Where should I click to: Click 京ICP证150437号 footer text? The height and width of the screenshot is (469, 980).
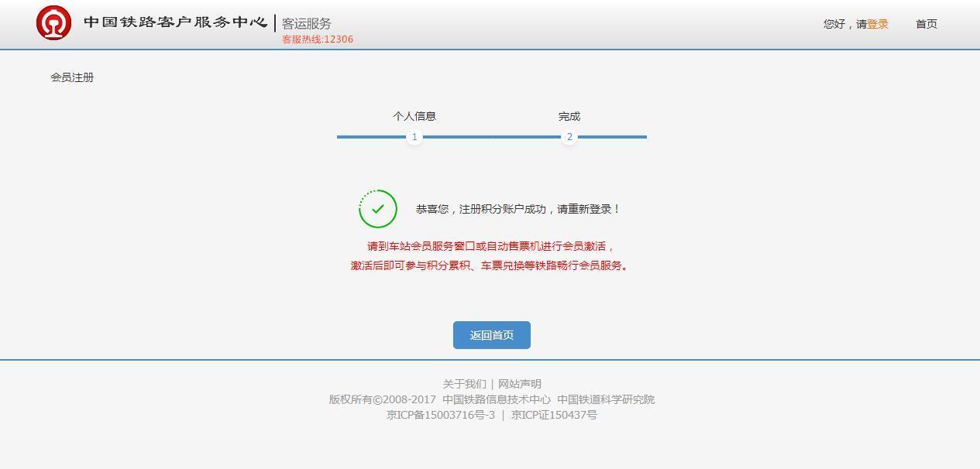[x=554, y=415]
